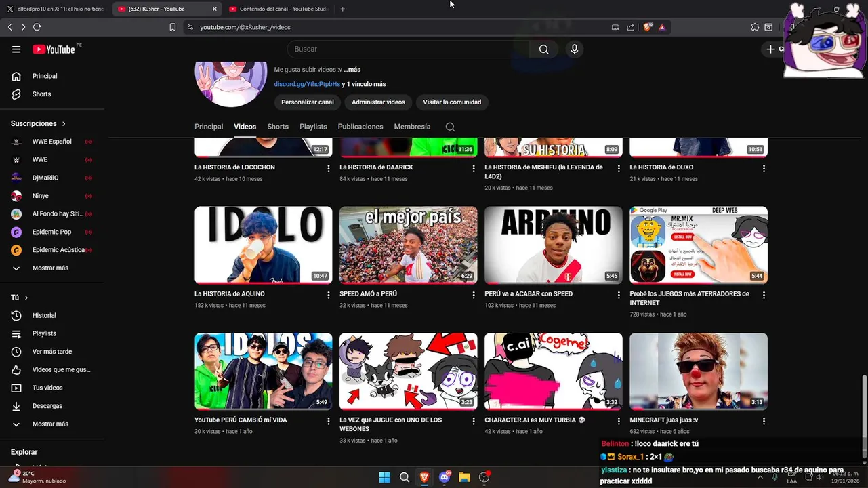Image resolution: width=868 pixels, height=488 pixels.
Task: Click the YouTube logo
Action: tap(54, 49)
